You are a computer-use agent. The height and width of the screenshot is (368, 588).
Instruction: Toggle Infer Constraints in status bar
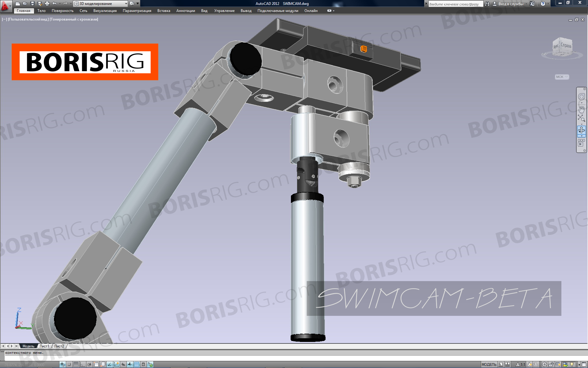click(x=62, y=364)
